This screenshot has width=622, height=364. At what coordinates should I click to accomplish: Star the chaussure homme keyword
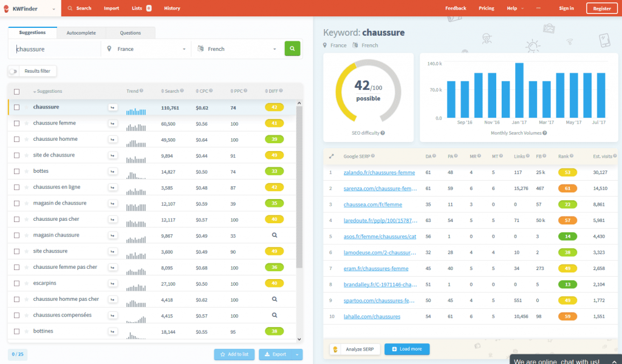[27, 140]
